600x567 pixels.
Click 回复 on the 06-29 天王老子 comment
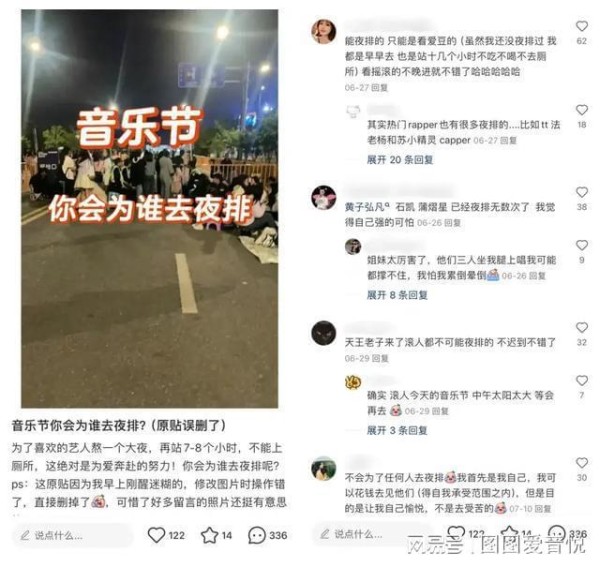380,358
